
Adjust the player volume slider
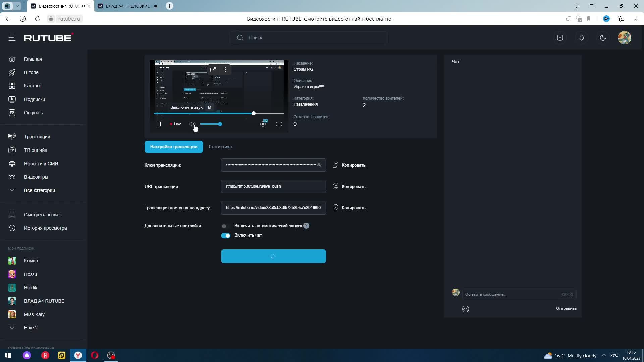211,124
